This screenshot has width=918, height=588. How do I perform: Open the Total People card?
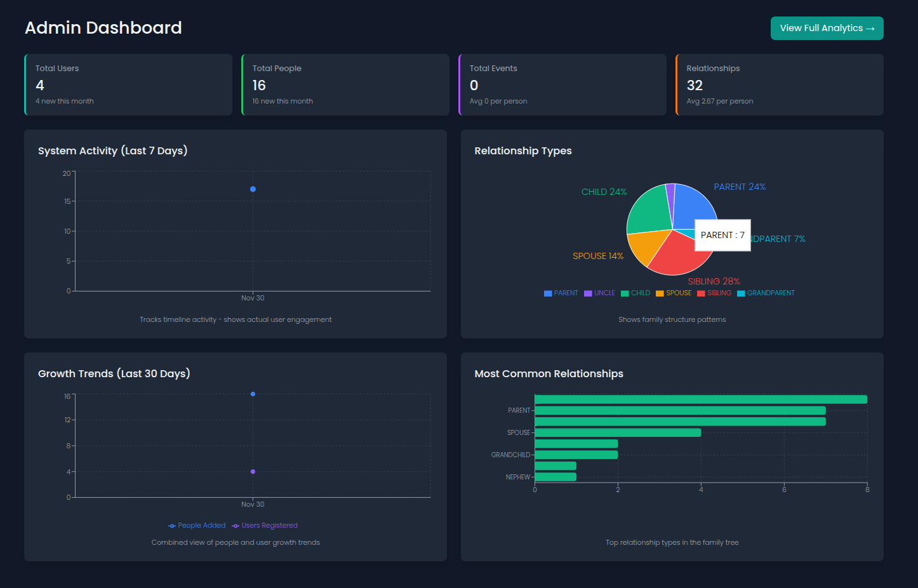click(x=345, y=84)
